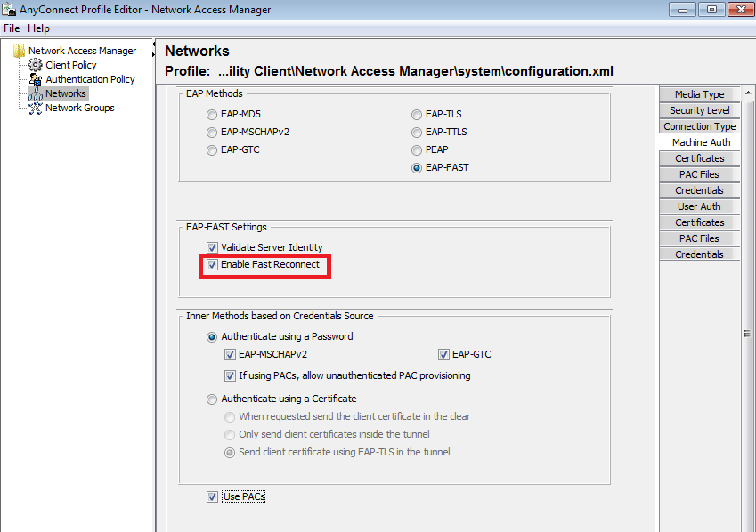Open Certificates tab below Machine Auth

(699, 158)
